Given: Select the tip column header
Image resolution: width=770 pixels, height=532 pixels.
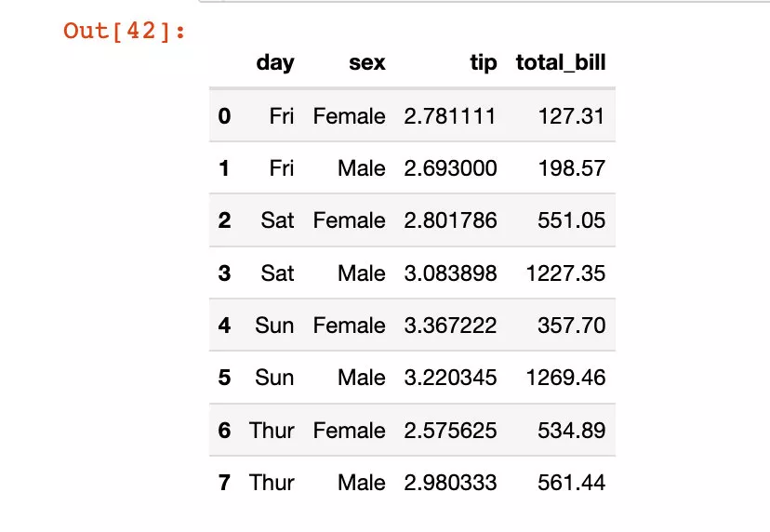Looking at the screenshot, I should point(484,63).
